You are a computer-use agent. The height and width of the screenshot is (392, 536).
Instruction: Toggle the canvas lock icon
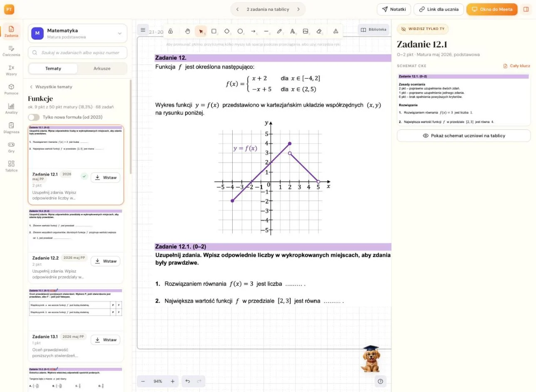(171, 31)
